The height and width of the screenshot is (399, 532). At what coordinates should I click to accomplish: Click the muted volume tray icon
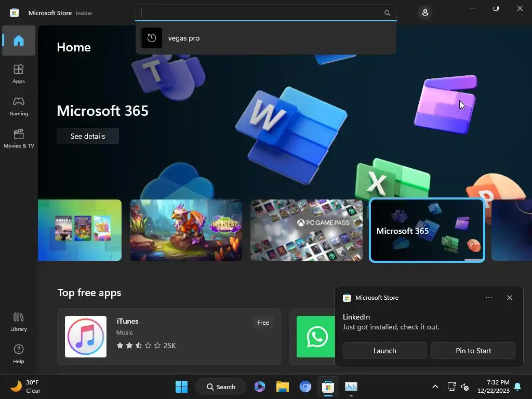pyautogui.click(x=465, y=387)
